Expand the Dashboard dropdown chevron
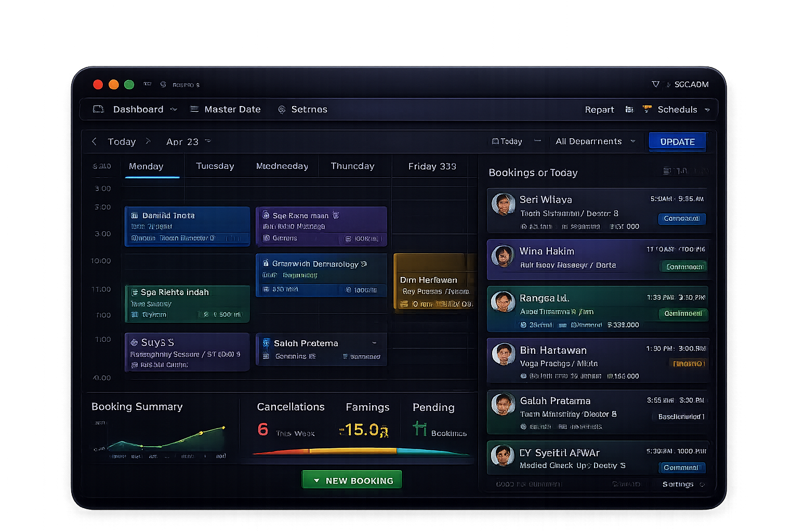Screen dimensions: 792x532 tap(174, 110)
